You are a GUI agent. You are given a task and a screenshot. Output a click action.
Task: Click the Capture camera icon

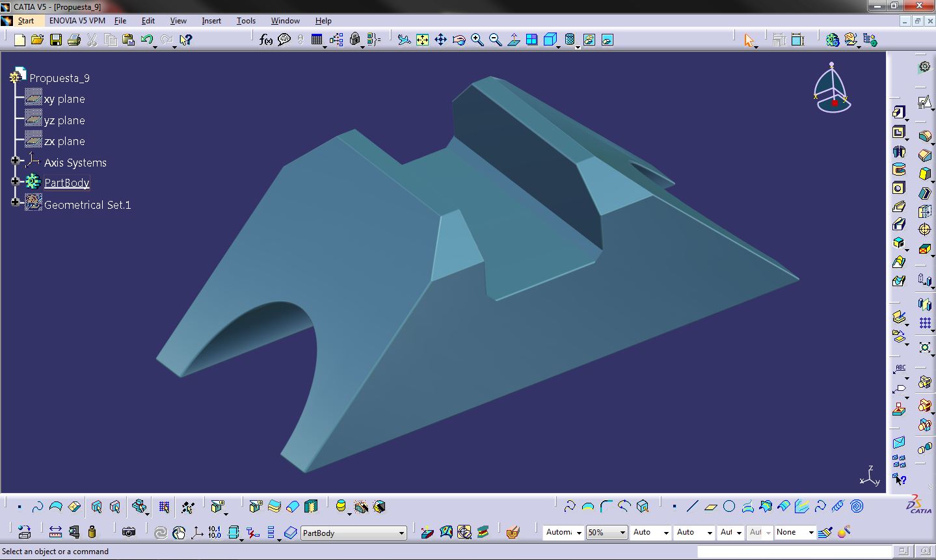click(129, 532)
